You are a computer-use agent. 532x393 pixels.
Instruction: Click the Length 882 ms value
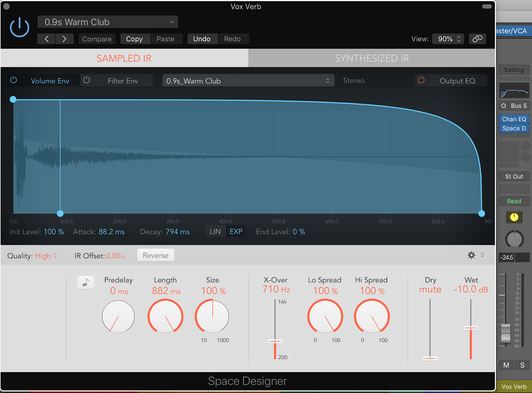point(166,291)
